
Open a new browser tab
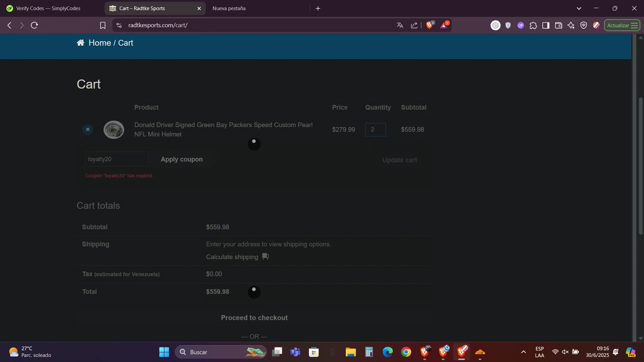[318, 9]
